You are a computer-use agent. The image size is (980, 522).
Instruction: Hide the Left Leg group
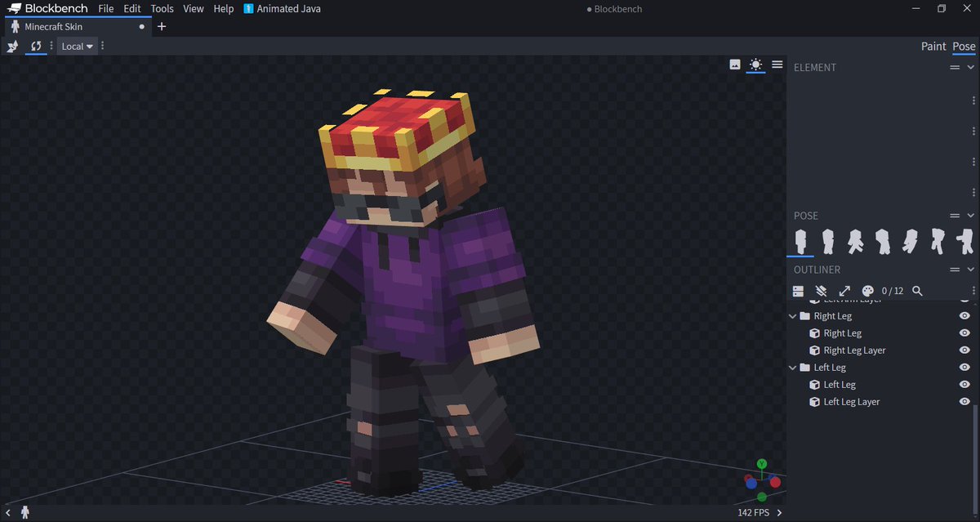point(964,368)
